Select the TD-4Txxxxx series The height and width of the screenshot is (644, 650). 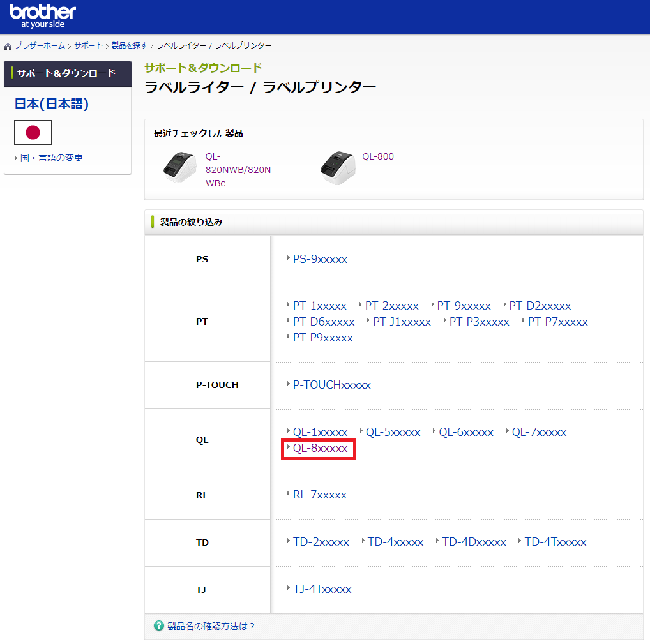(x=556, y=542)
